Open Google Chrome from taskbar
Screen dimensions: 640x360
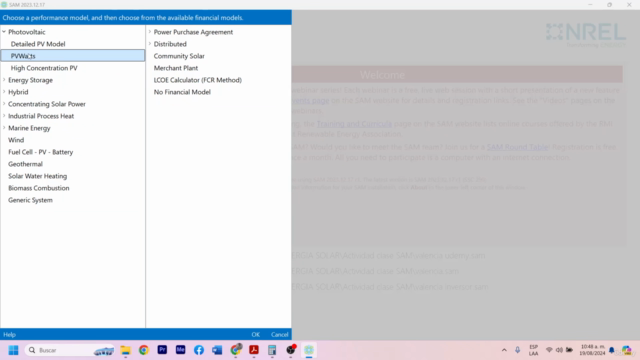tap(144, 350)
